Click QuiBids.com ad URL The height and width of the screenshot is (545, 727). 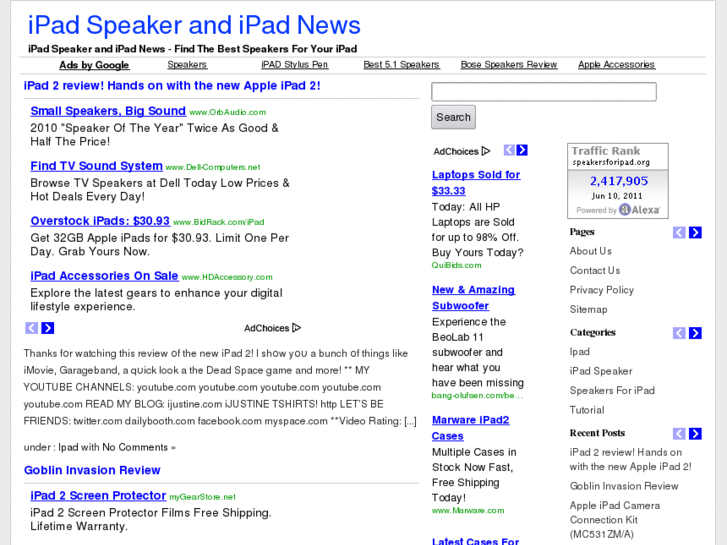457,265
